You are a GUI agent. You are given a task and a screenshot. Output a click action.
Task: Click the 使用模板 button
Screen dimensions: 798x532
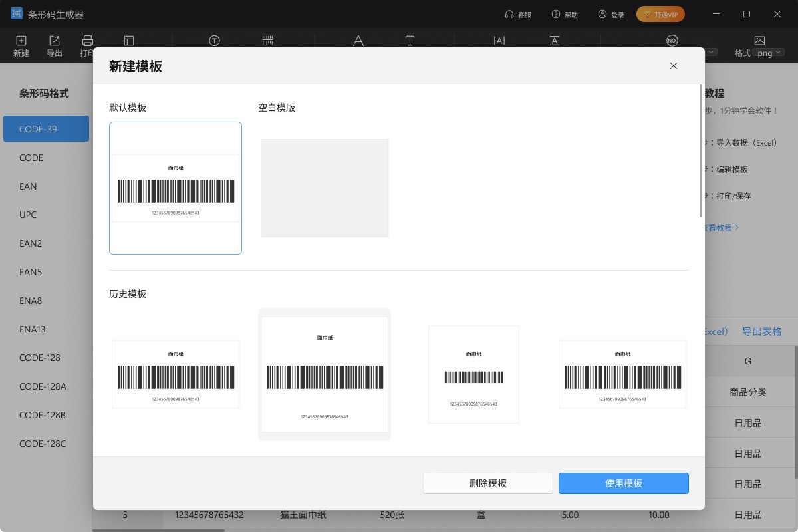(624, 483)
